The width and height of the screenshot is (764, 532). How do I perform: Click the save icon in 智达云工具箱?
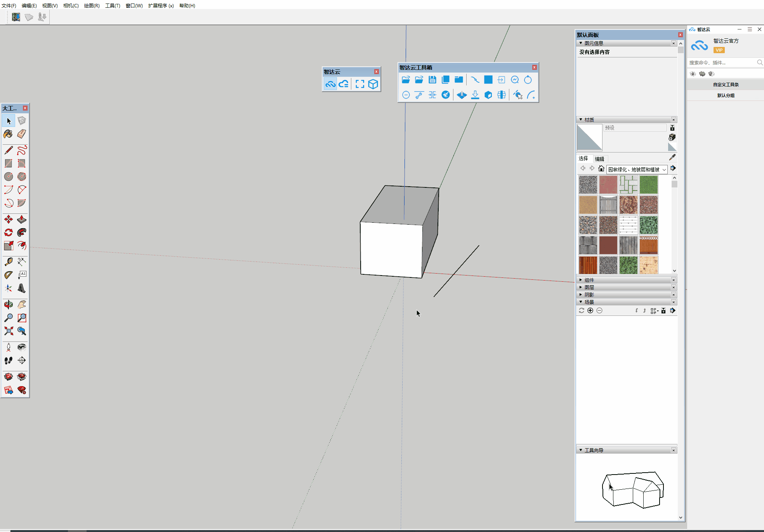[432, 80]
